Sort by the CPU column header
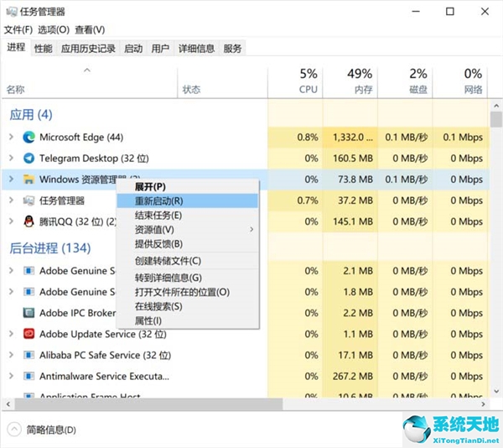Screen dimensions: 503x448 tap(295, 82)
